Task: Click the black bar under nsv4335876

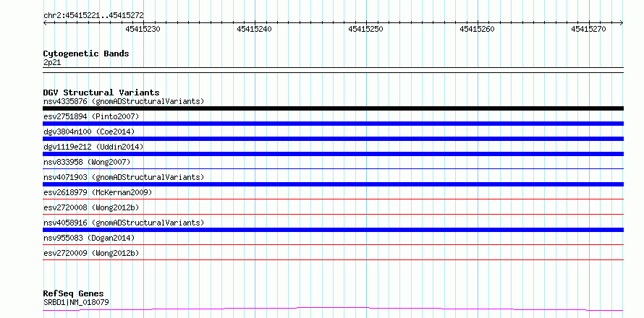Action: click(x=333, y=108)
